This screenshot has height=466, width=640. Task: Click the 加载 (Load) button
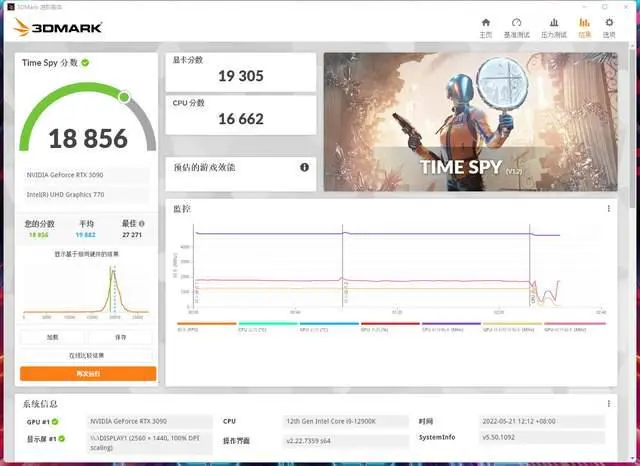pyautogui.click(x=53, y=337)
